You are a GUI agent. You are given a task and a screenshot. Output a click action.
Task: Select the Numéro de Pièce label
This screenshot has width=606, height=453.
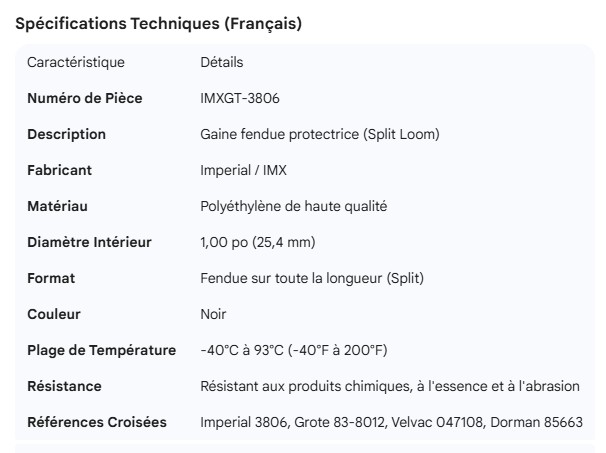85,99
